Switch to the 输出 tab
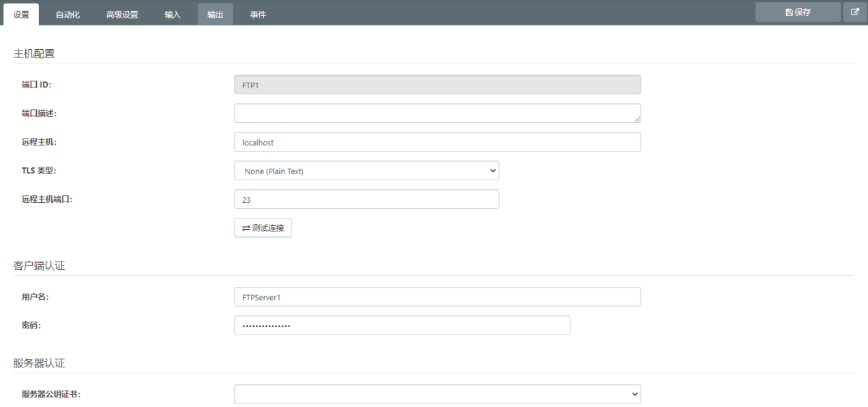Viewport: 868px width, 407px height. click(x=215, y=14)
